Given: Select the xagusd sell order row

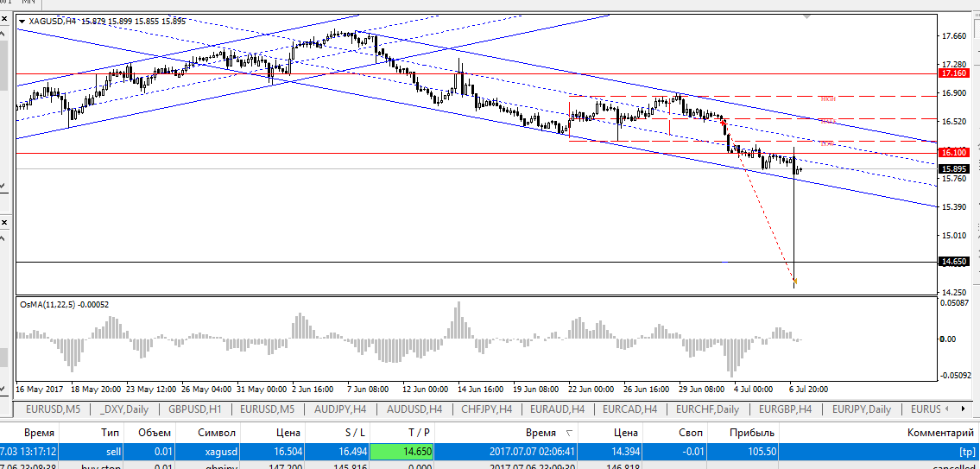Looking at the screenshot, I should pos(490,451).
